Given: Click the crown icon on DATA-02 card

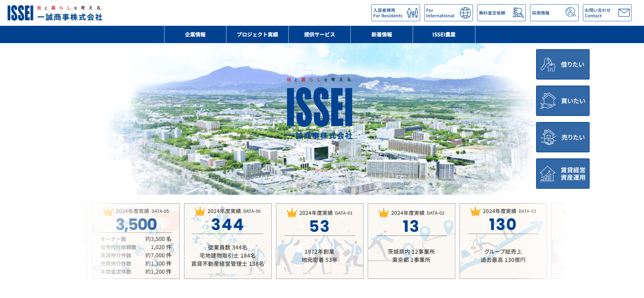Looking at the screenshot, I should pos(384,213).
